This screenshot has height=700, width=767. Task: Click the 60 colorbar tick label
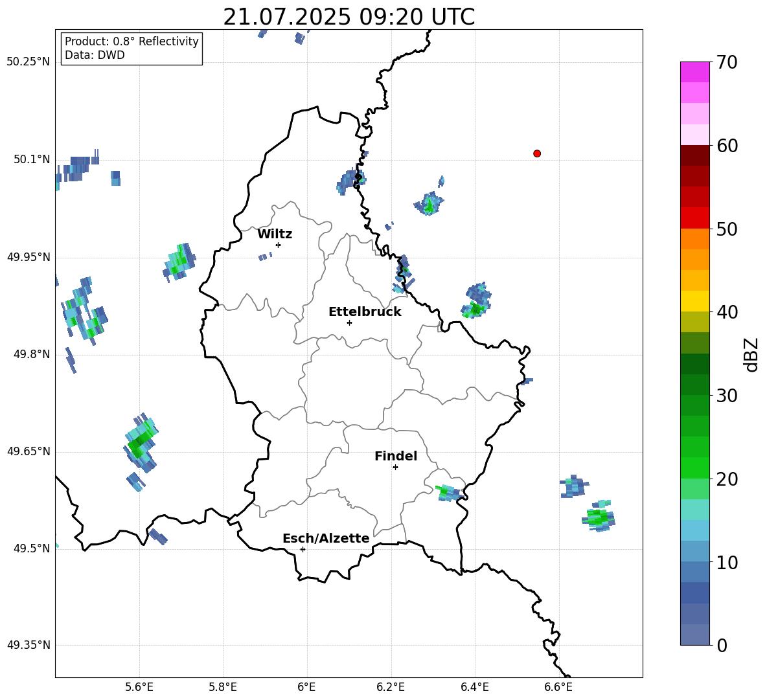click(x=727, y=146)
